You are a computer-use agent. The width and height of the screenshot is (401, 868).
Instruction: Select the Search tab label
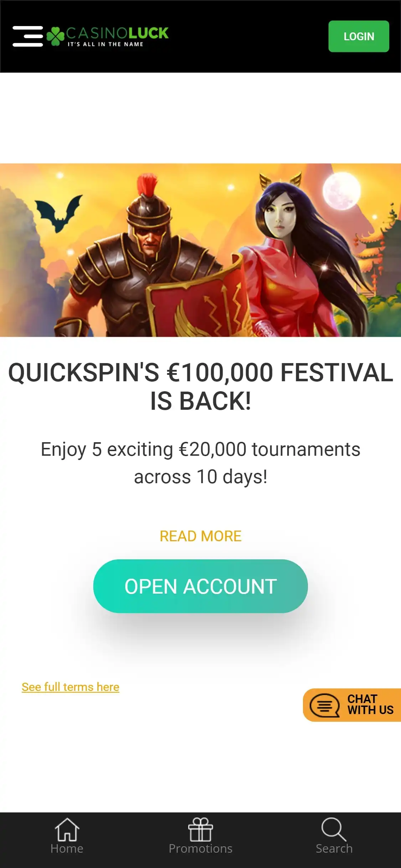click(x=334, y=849)
